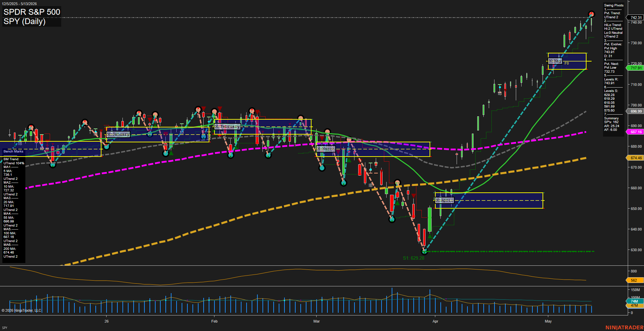Select the 55 MA 696.99 entry
644x331 pixels.
pos(9,219)
